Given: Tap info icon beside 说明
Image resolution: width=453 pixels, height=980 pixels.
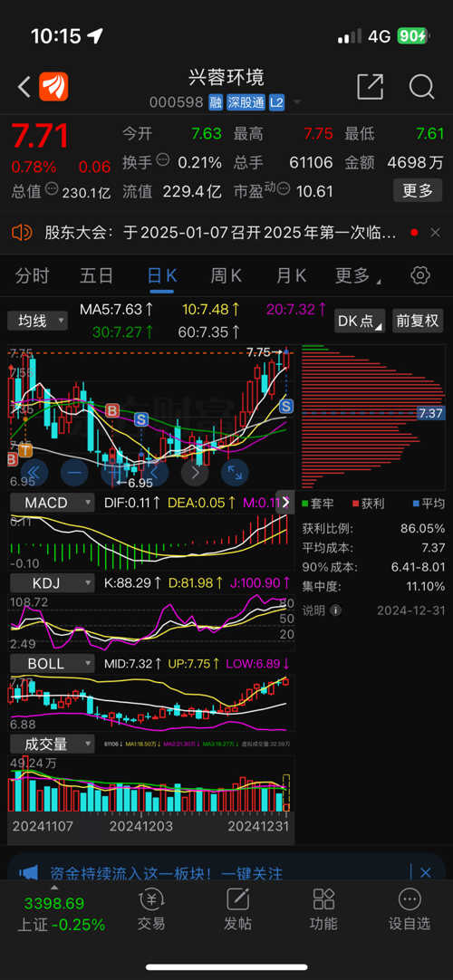Looking at the screenshot, I should [x=335, y=610].
